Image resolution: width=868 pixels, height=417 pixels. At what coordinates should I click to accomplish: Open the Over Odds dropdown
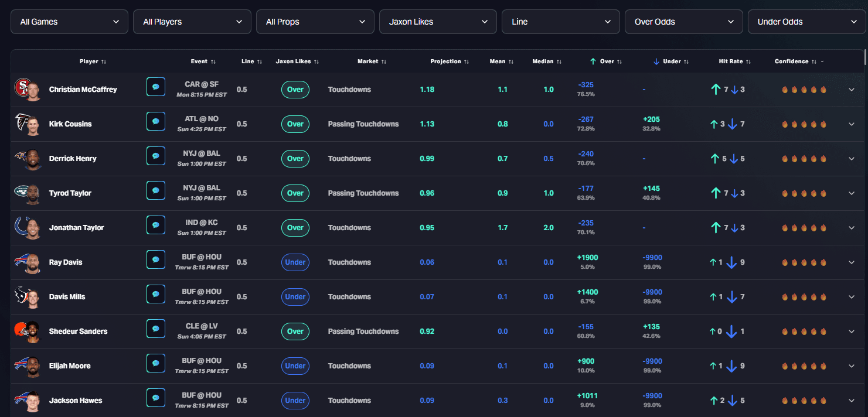click(x=684, y=22)
